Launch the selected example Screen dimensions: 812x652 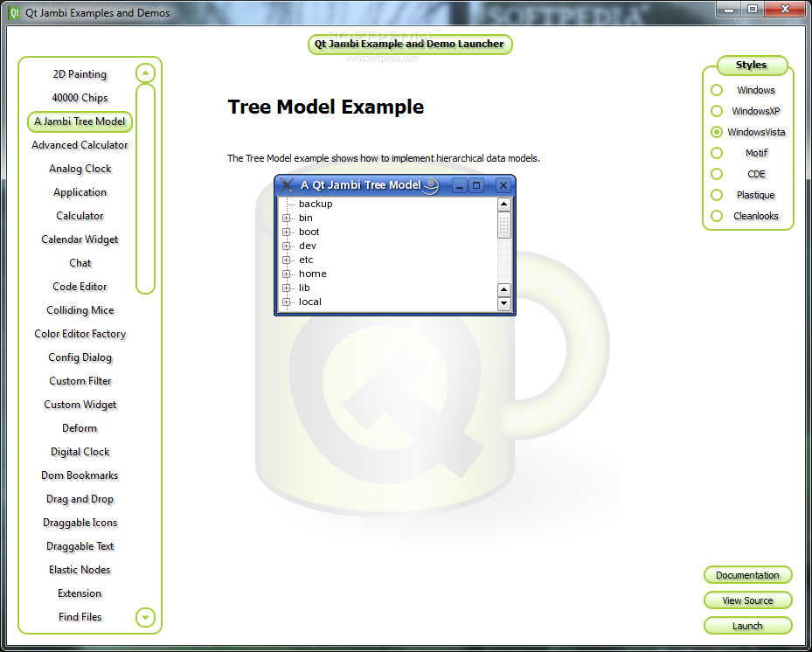click(748, 626)
